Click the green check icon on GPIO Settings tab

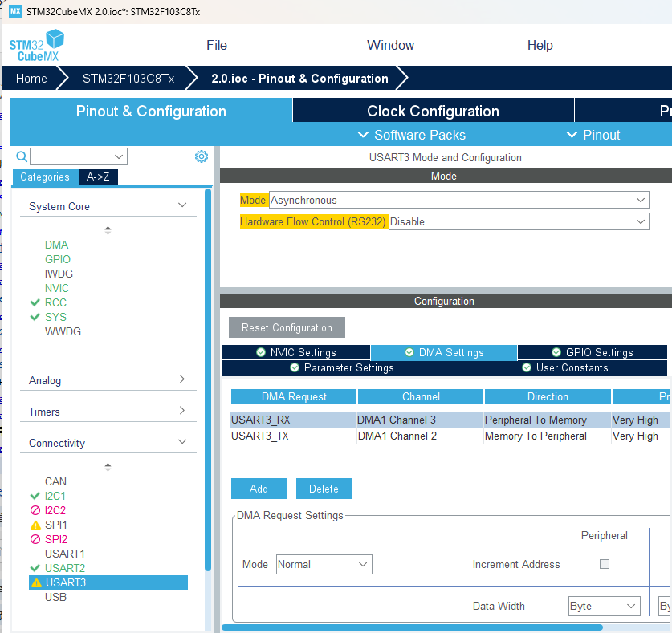[556, 352]
